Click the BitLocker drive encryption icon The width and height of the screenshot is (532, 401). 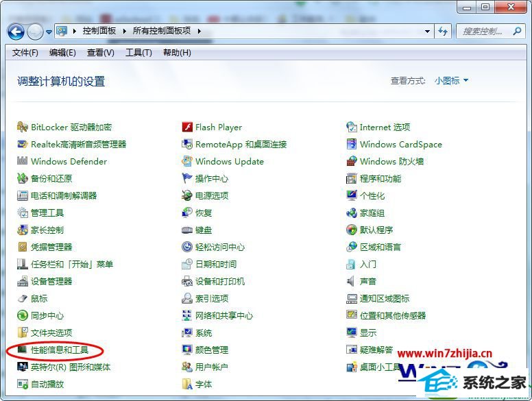[x=23, y=127]
